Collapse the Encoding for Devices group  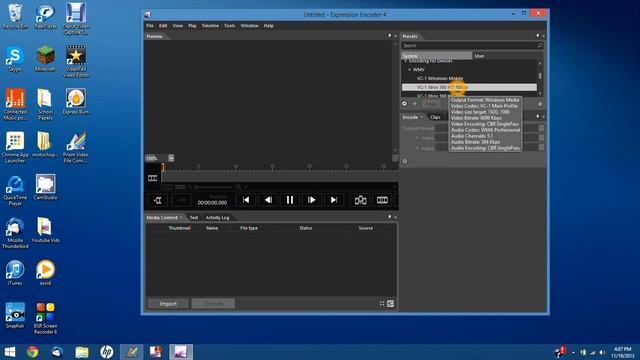(406, 61)
